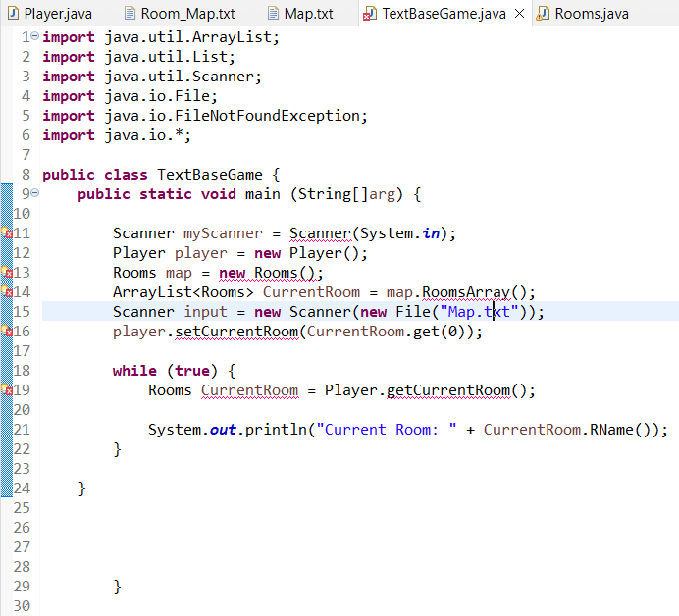The image size is (679, 616).
Task: Click the underlined setCurrentRoom method call
Action: click(x=236, y=332)
